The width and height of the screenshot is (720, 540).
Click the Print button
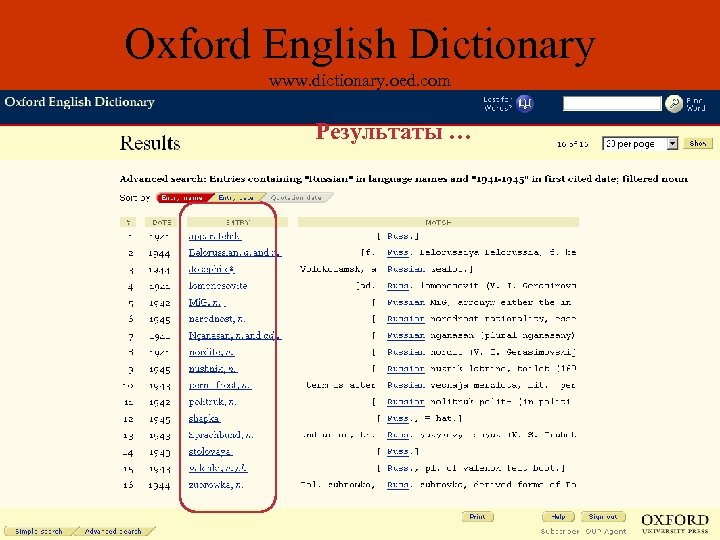(478, 517)
